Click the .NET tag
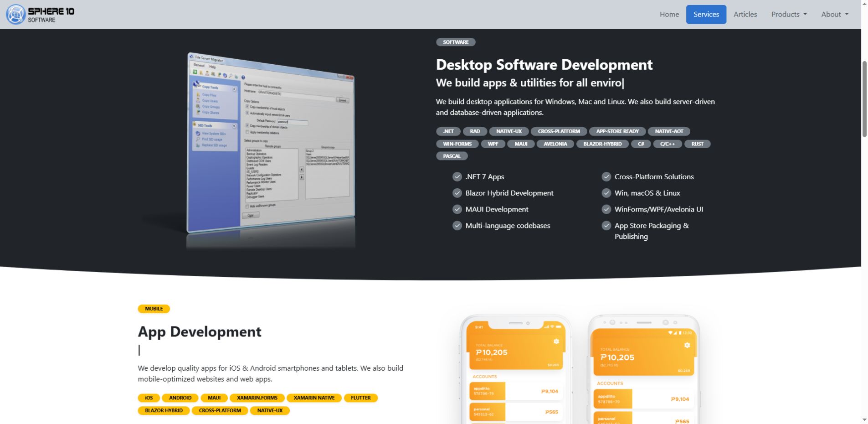The height and width of the screenshot is (424, 868). [x=448, y=131]
